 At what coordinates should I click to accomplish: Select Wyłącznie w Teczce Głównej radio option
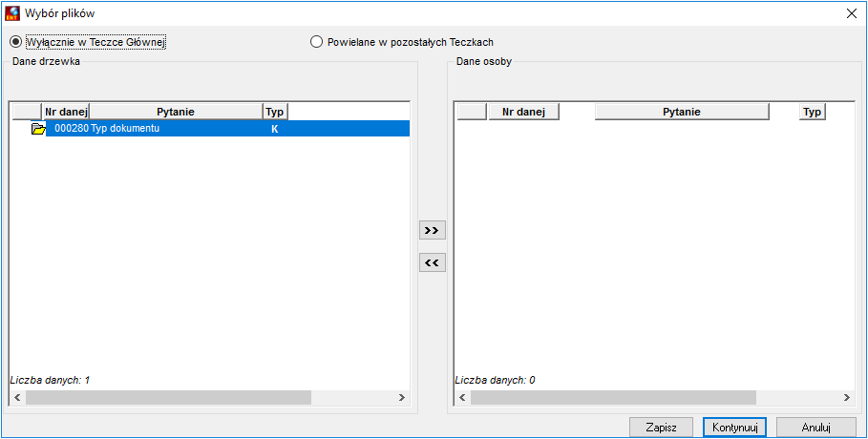(89, 42)
